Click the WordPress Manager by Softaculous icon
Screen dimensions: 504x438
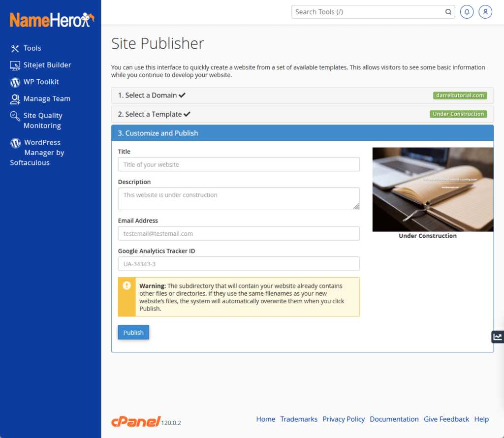pos(15,143)
